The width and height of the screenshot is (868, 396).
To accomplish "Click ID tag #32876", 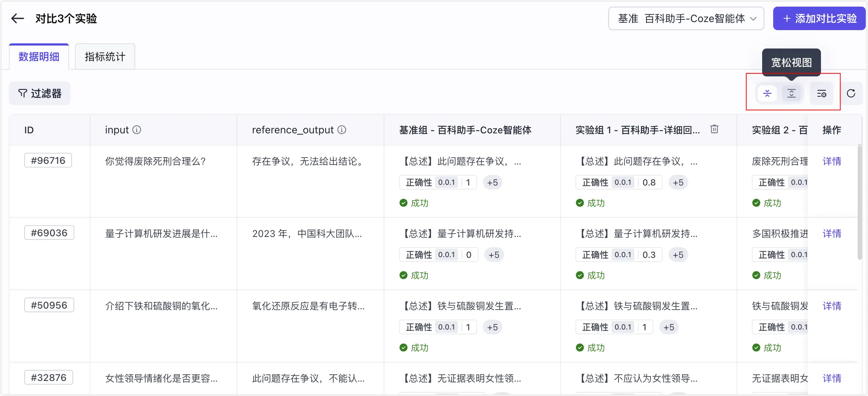I will pos(49,378).
